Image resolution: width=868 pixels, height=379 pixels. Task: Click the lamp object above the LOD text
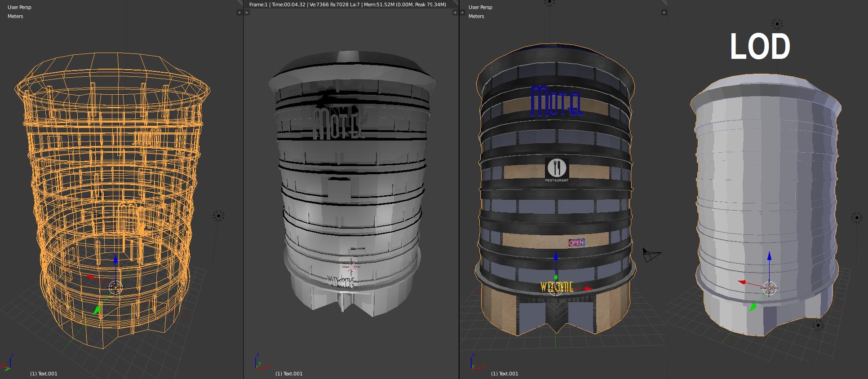[777, 24]
